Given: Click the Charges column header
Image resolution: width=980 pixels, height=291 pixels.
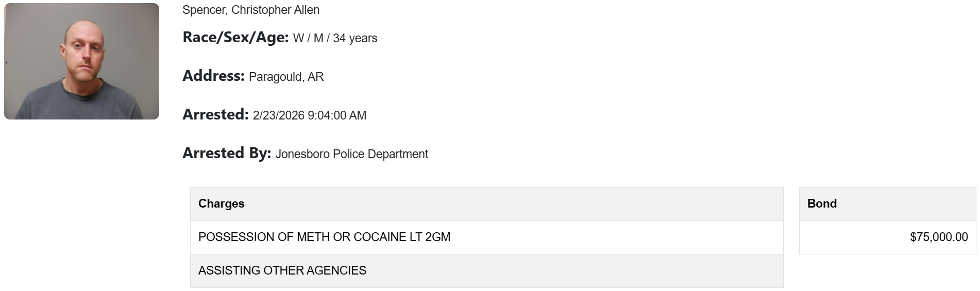Looking at the screenshot, I should (222, 203).
